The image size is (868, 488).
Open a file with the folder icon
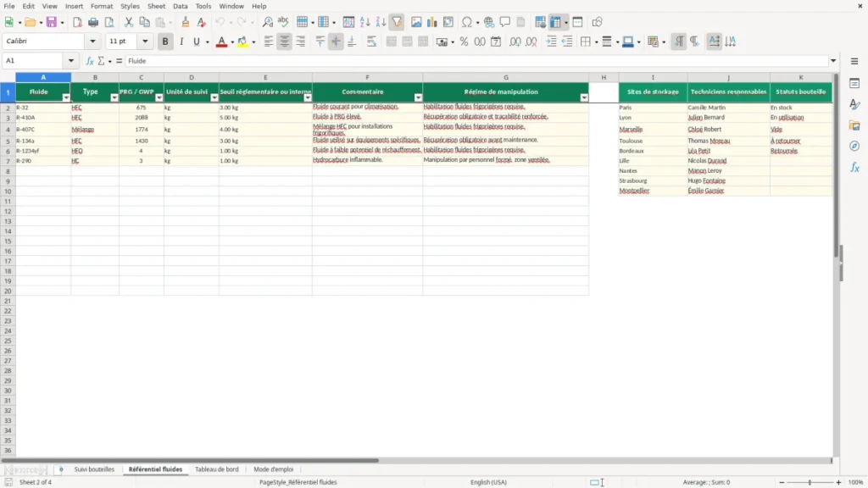[30, 22]
